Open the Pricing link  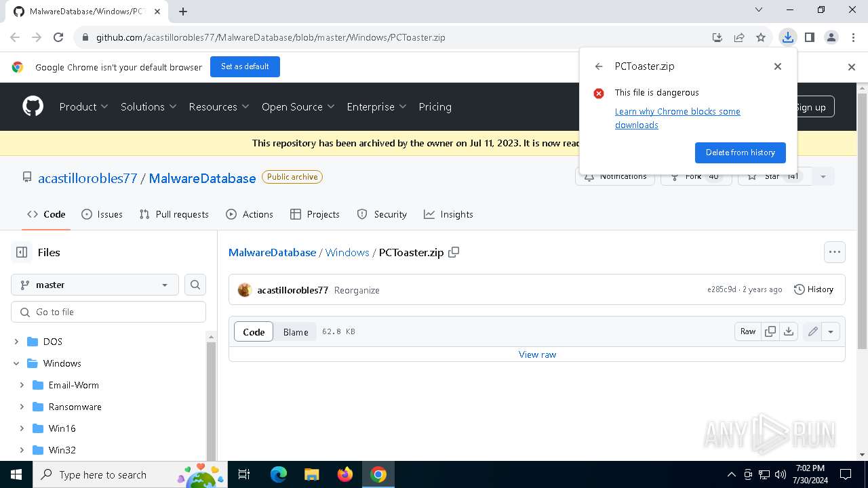[x=435, y=106]
